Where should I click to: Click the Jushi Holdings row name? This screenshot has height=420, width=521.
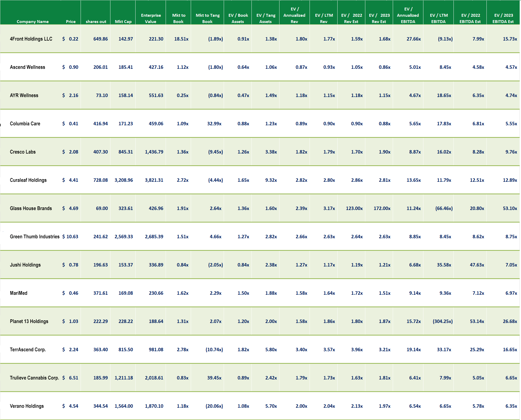point(25,265)
